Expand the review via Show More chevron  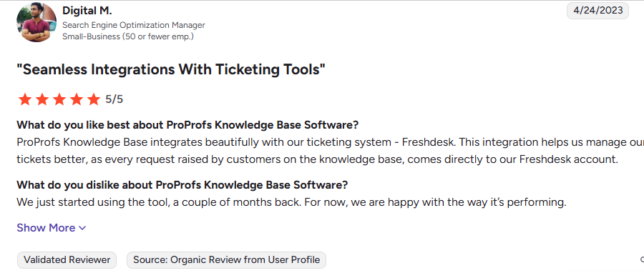pyautogui.click(x=82, y=228)
